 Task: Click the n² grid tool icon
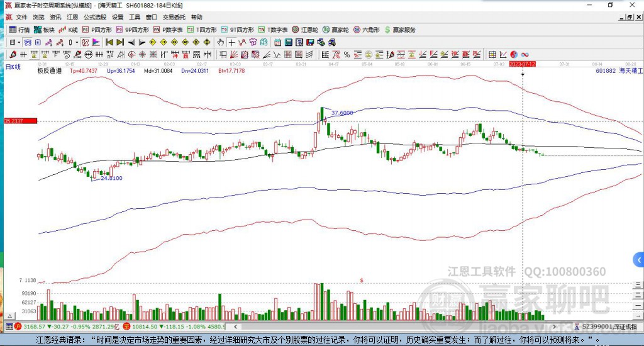(109, 55)
